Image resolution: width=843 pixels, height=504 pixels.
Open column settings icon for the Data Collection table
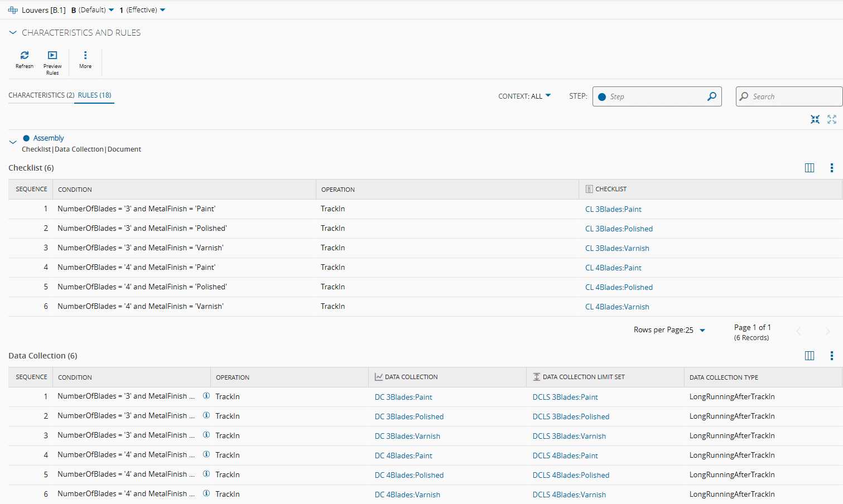coord(810,355)
